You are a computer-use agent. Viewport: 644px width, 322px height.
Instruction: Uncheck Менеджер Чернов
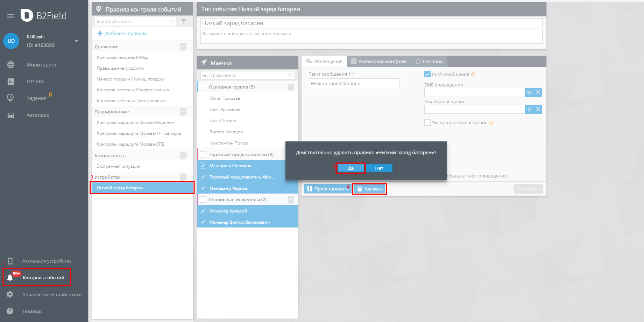203,188
